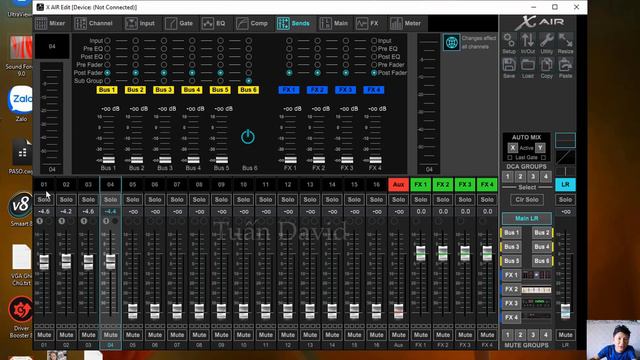Click channel 01 fader handle

click(x=44, y=262)
